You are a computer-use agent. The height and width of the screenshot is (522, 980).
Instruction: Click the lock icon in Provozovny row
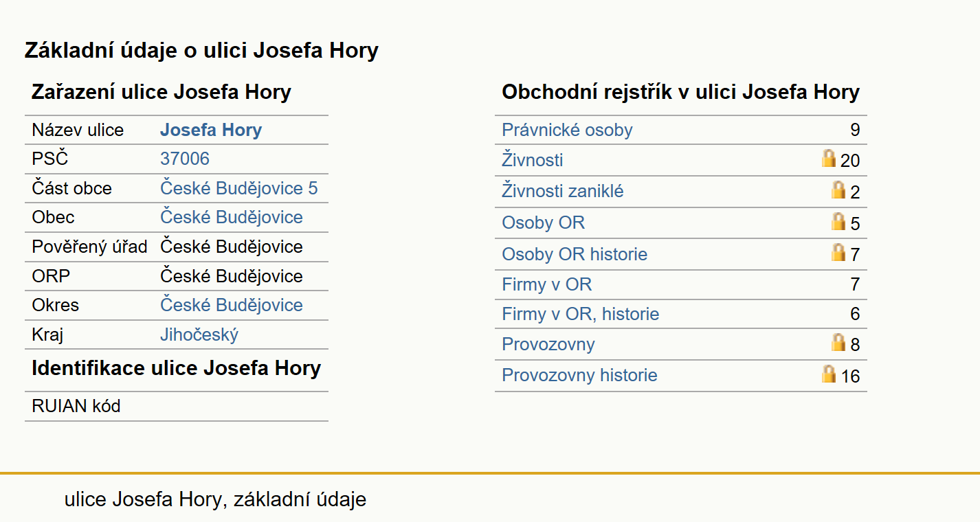click(838, 342)
